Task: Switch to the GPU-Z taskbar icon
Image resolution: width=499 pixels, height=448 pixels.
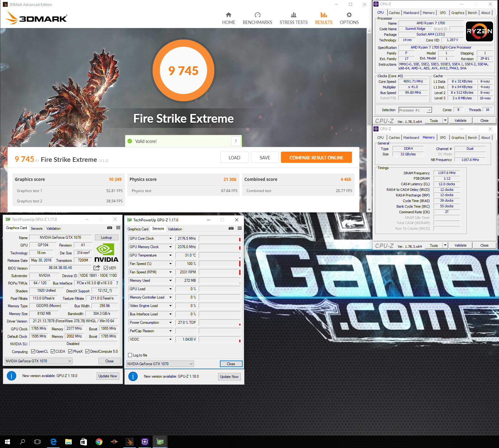Action: point(160,441)
